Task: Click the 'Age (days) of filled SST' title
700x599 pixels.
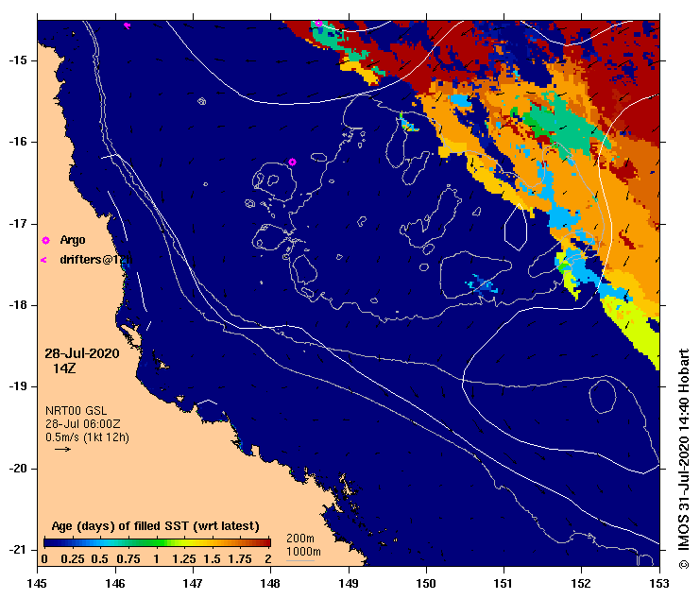Action: click(x=155, y=526)
